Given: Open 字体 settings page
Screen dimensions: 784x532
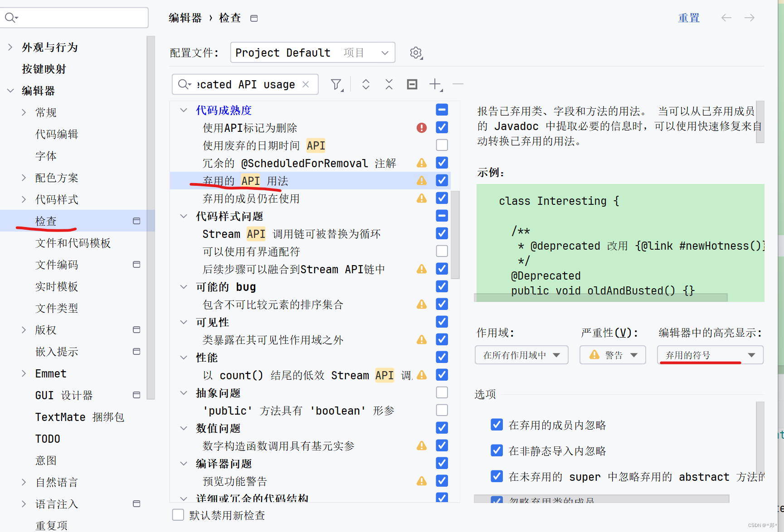Looking at the screenshot, I should pos(46,156).
